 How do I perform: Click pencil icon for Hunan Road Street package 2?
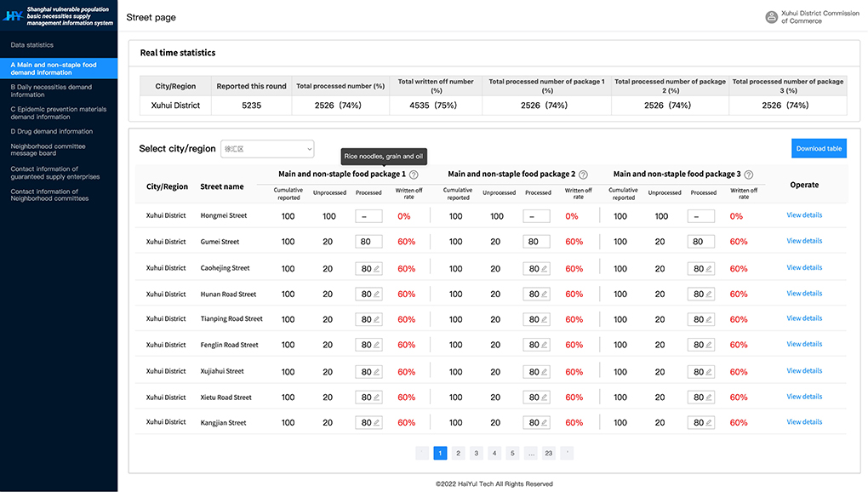[x=544, y=295]
